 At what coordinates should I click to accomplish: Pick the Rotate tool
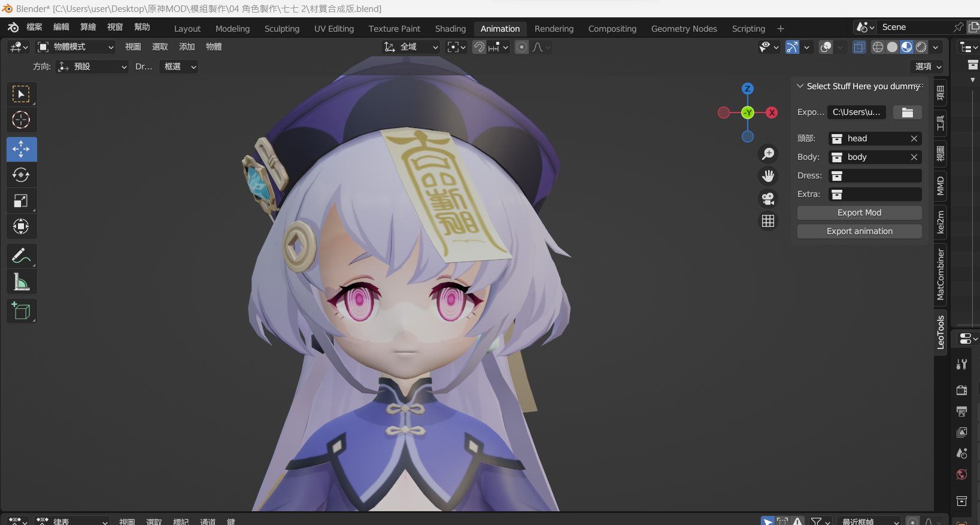click(22, 175)
